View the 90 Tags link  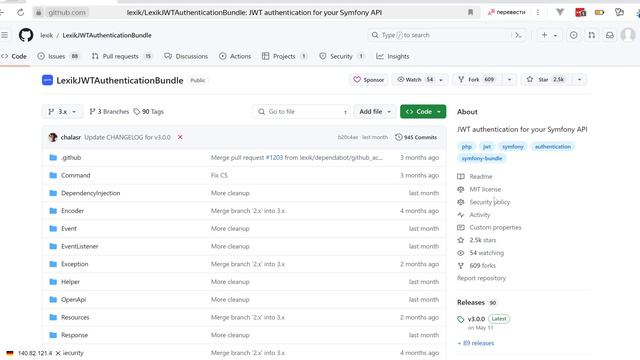point(149,111)
